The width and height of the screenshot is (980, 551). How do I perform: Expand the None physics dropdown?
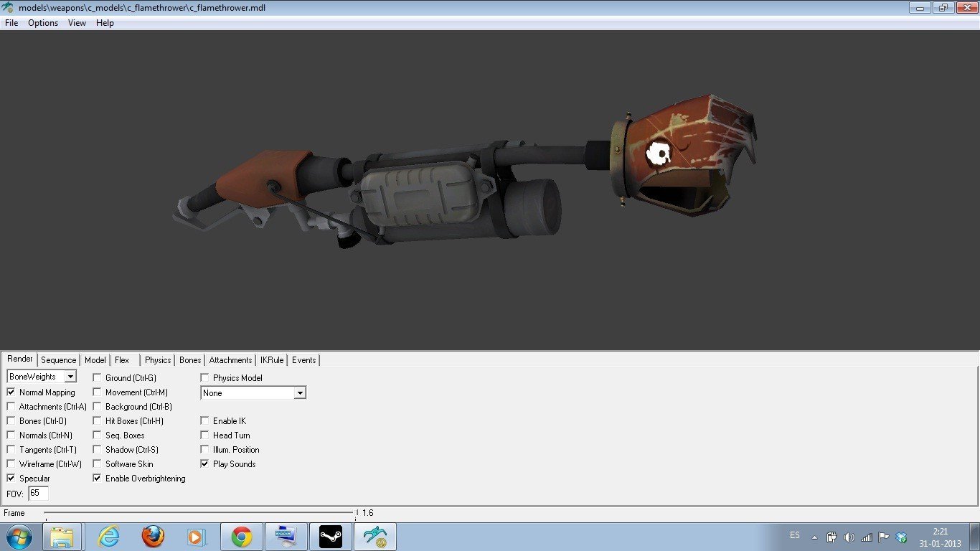[300, 393]
